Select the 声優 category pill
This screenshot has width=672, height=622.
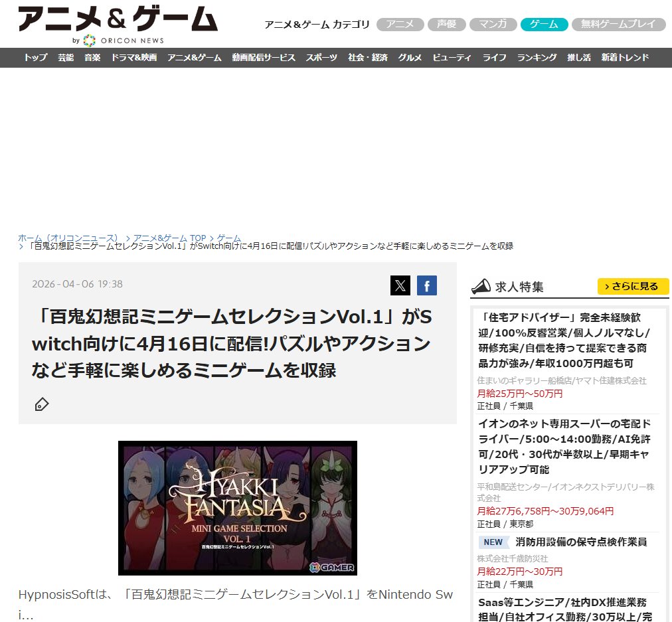447,25
